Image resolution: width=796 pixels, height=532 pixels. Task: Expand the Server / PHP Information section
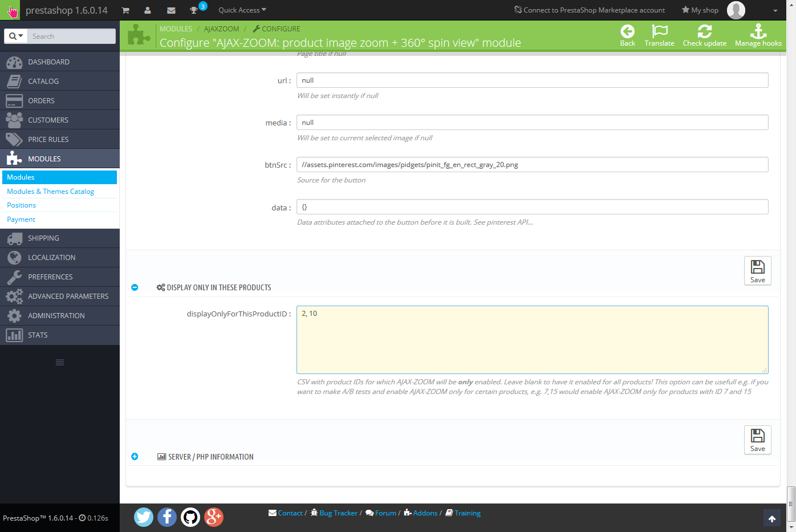coord(135,457)
